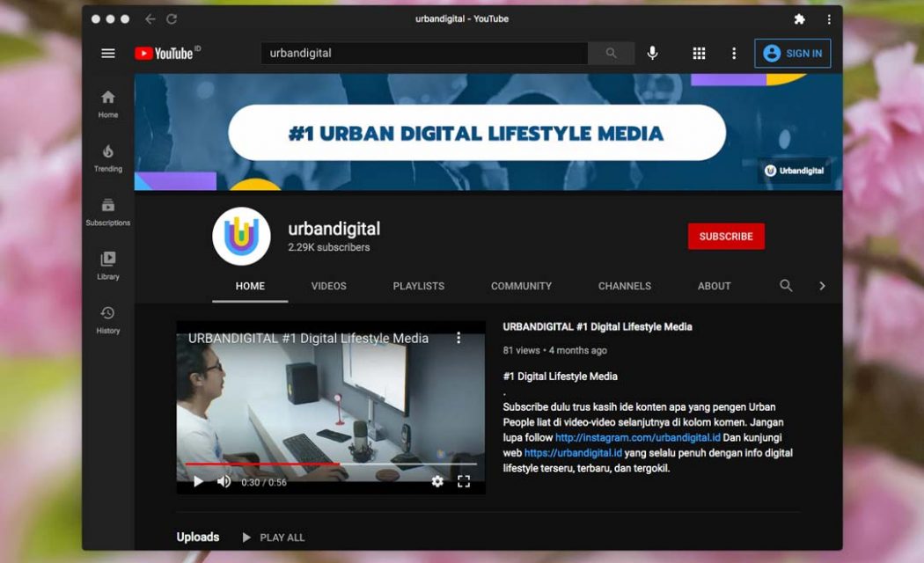Open the browser's vertical dots menu

(x=828, y=18)
